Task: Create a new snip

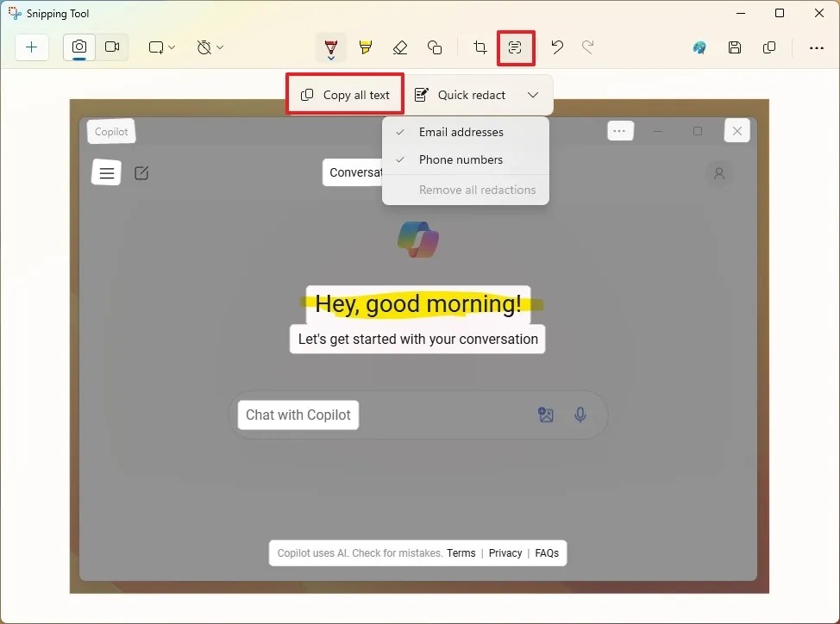Action: (x=32, y=47)
